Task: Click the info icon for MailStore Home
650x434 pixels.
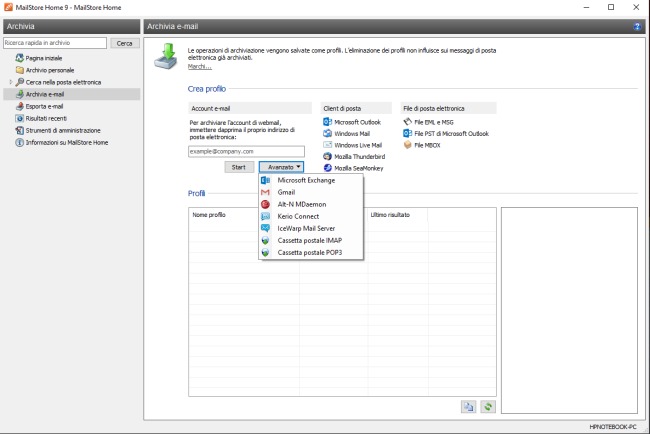Action: (x=19, y=142)
